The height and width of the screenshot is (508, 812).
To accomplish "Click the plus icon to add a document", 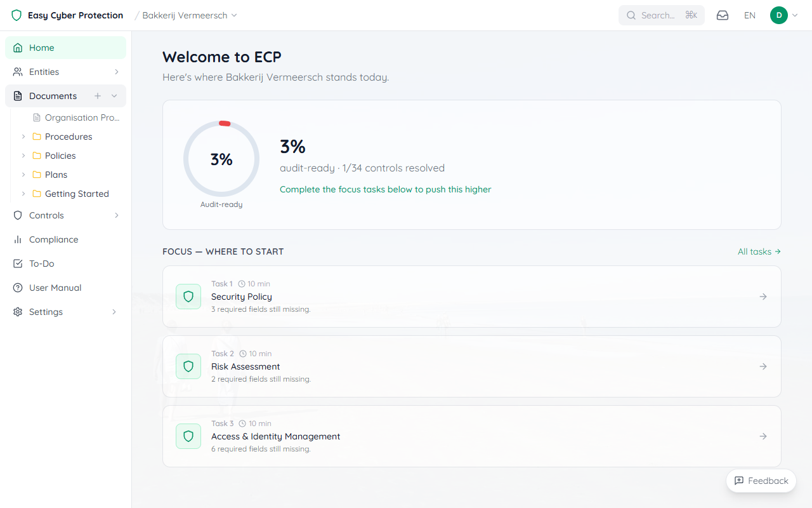I will [98, 95].
